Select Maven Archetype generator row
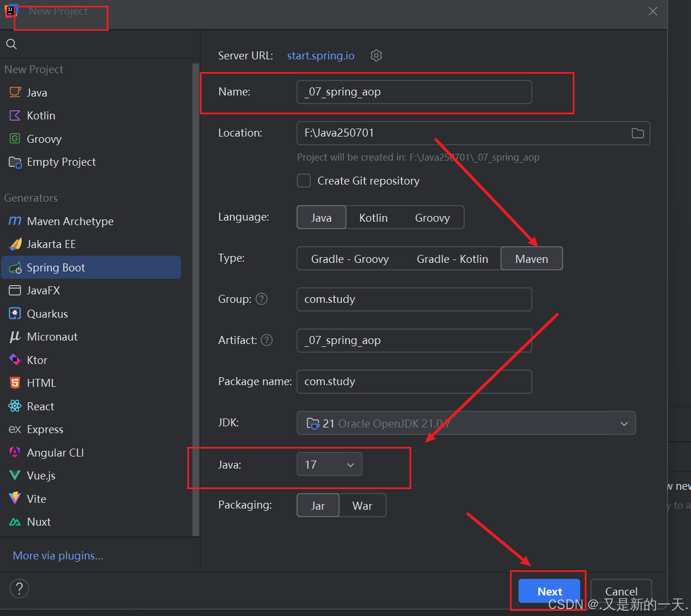Viewport: 691px width, 616px height. coord(91,221)
